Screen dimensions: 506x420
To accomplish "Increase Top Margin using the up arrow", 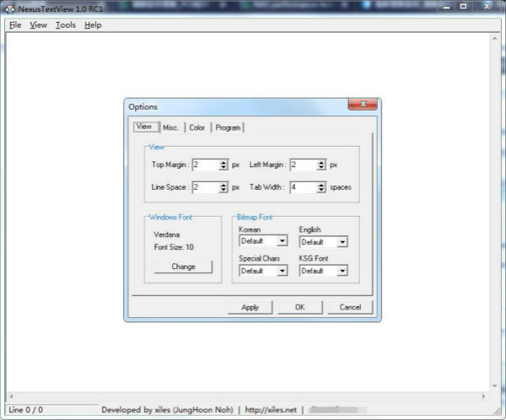I will tap(223, 162).
